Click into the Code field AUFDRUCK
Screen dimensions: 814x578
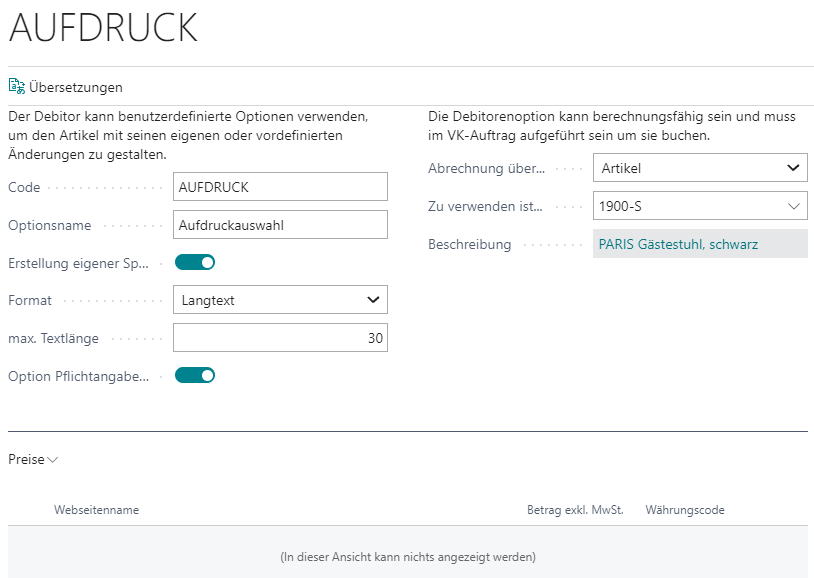[x=280, y=187]
